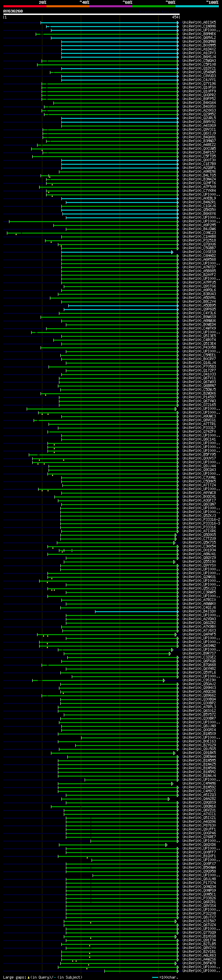
Task: Click the UniRef100_Q6TW93 label
Action: [x=199, y=382]
